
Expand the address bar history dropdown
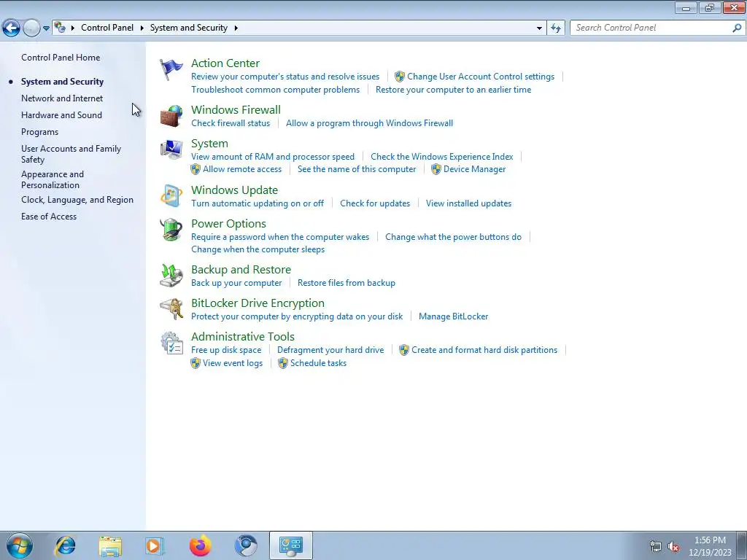539,28
